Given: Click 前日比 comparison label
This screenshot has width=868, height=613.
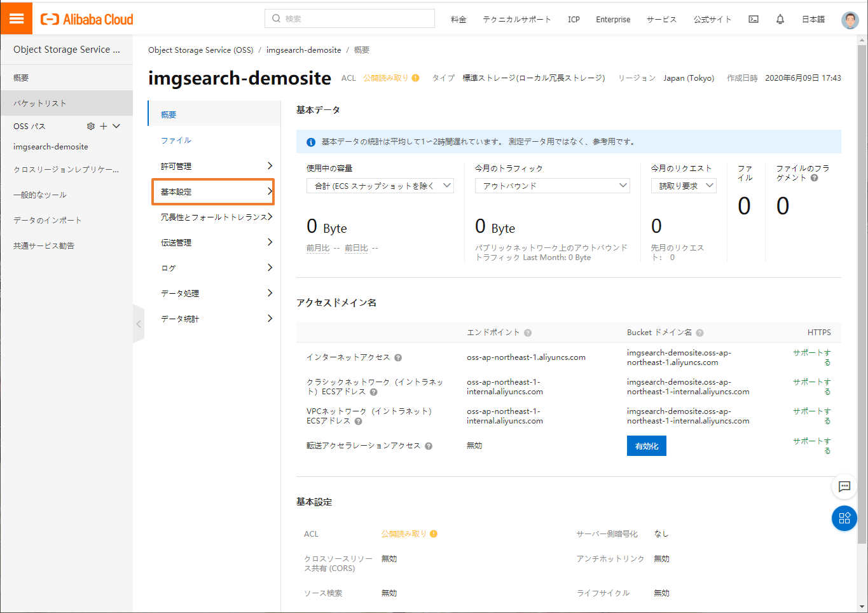Looking at the screenshot, I should 356,248.
